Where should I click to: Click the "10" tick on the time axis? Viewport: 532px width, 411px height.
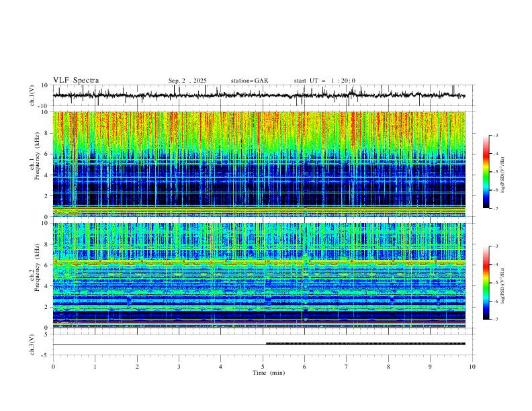click(x=472, y=367)
